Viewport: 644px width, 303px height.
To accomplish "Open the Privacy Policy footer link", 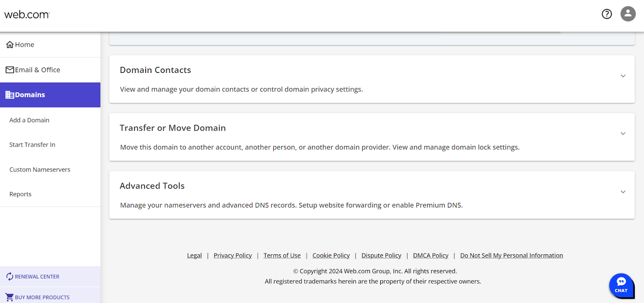I will click(233, 255).
